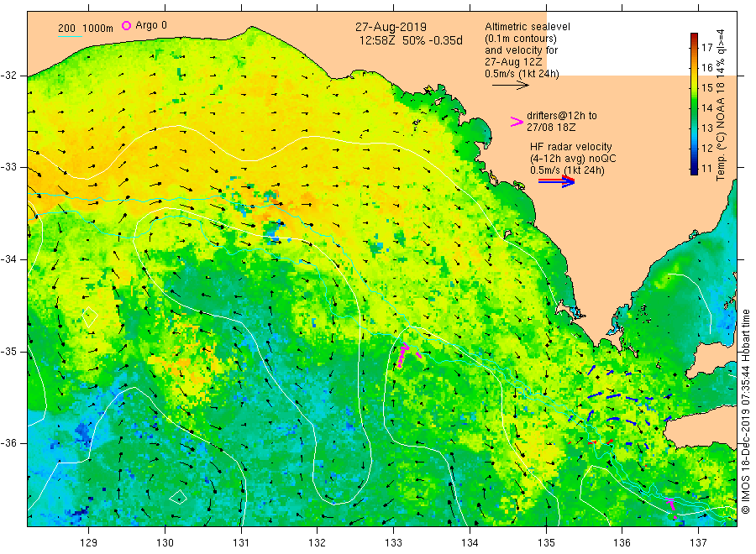Click the color bar value 15

(x=706, y=87)
